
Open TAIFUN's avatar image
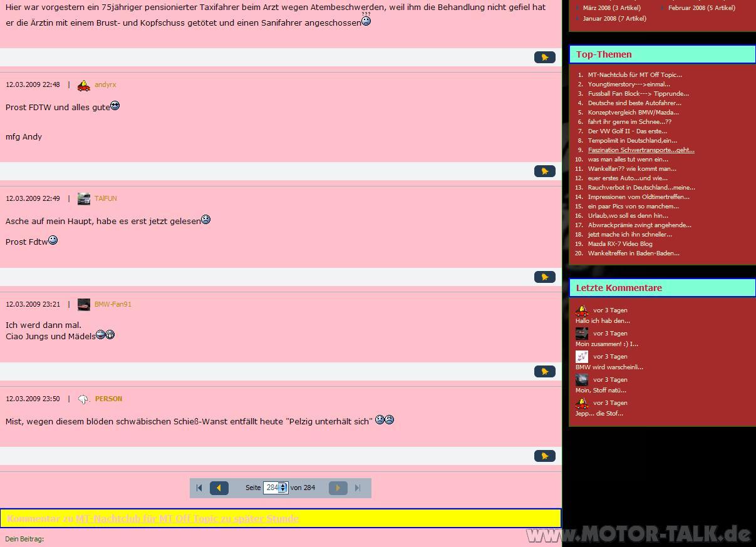[84, 199]
